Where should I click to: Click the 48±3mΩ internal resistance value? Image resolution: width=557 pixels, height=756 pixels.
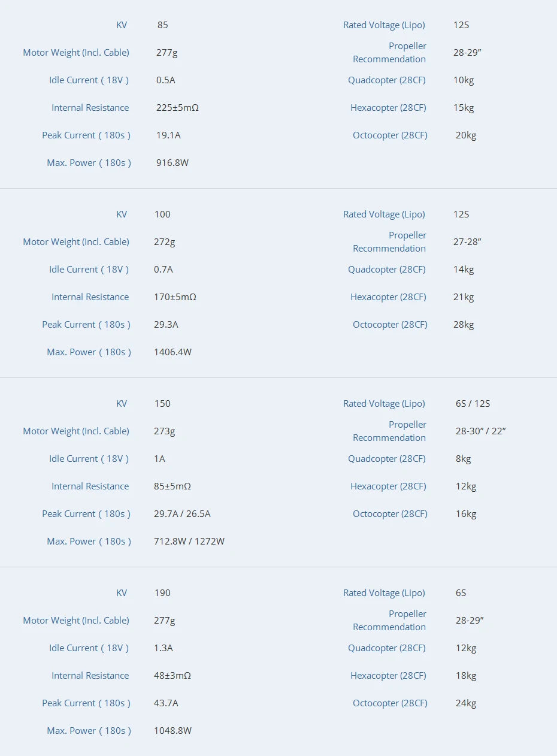coord(172,676)
